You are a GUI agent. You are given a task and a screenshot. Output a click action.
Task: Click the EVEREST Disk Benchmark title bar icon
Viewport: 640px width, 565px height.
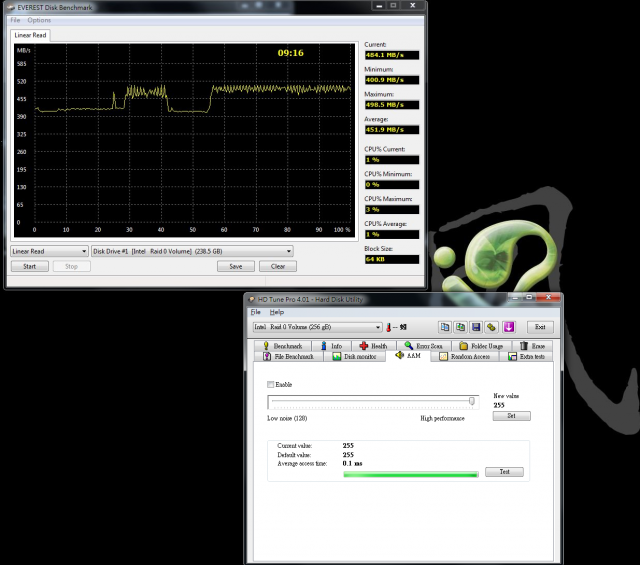(x=11, y=7)
